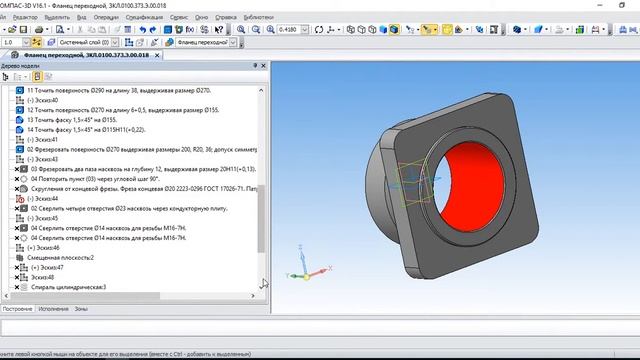The width and height of the screenshot is (640, 360).
Task: Open the Редактор menu
Action: coord(25,17)
